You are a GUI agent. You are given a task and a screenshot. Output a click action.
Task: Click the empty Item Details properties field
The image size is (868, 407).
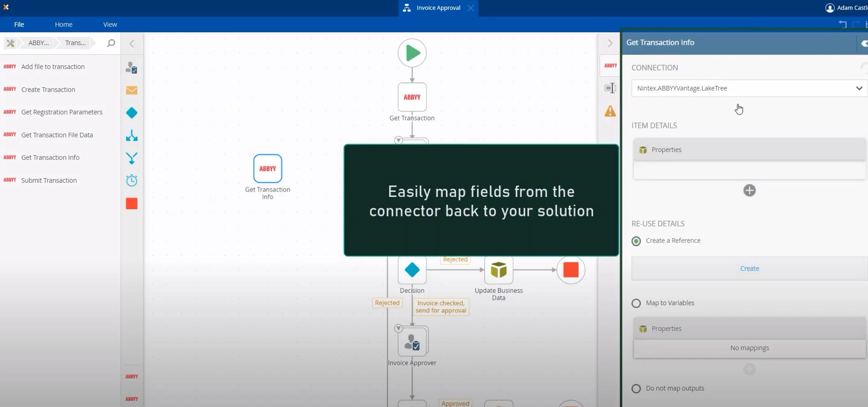pyautogui.click(x=749, y=170)
